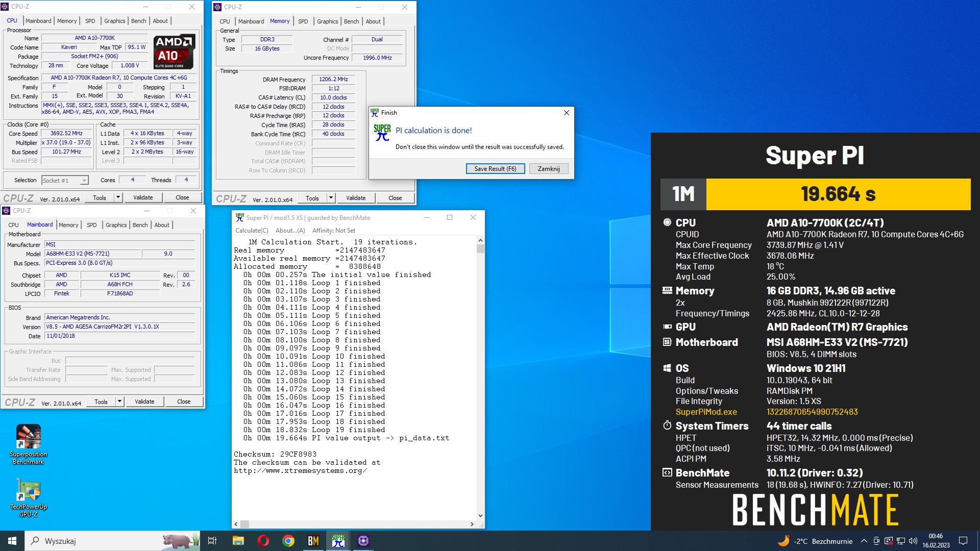
Task: Switch to SPD tab in CPU-Z CPU window
Action: [x=90, y=21]
